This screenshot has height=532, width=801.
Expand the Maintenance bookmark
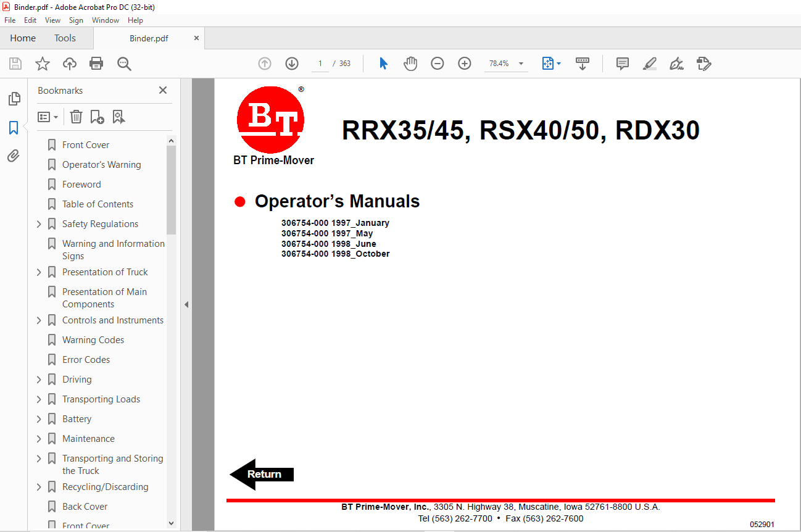click(39, 439)
